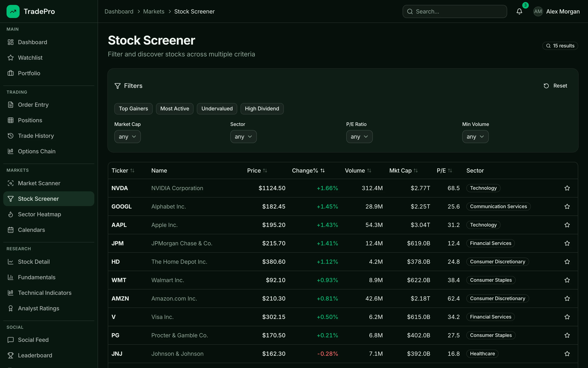Open Options Chain
The width and height of the screenshot is (588, 368).
click(49, 151)
